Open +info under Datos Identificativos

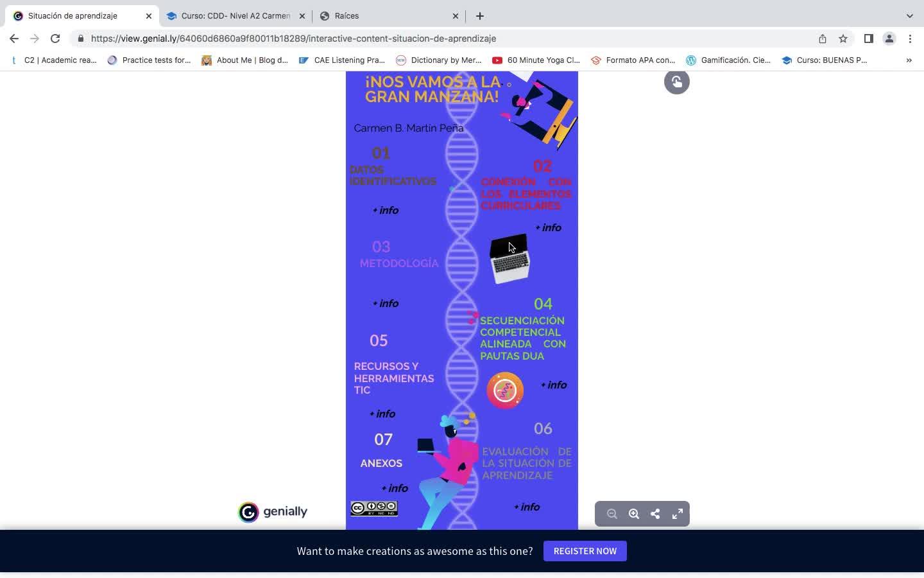point(386,211)
